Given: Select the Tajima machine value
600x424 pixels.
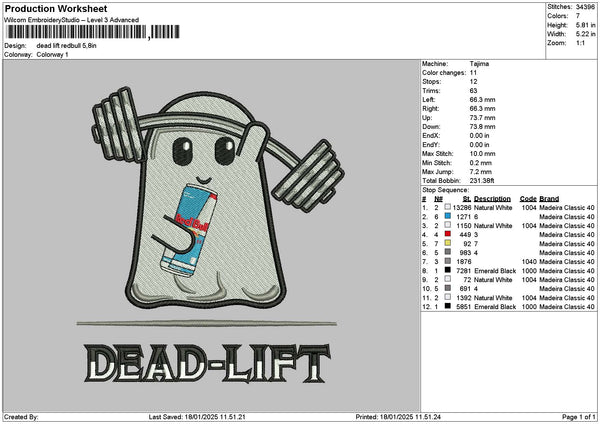Looking at the screenshot, I should point(479,64).
